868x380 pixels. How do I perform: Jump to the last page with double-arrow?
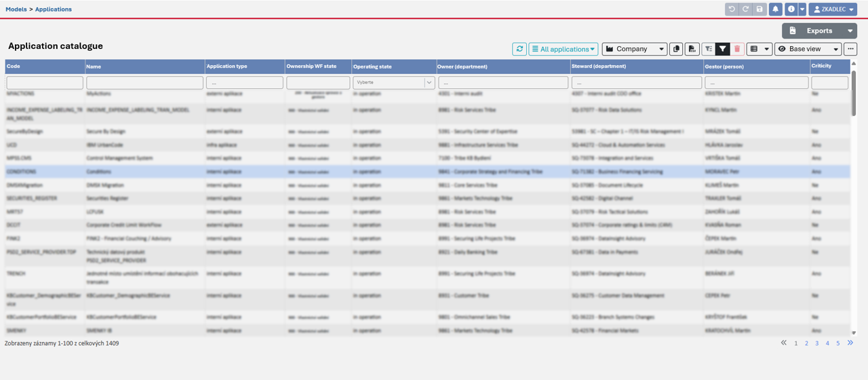[x=850, y=343]
